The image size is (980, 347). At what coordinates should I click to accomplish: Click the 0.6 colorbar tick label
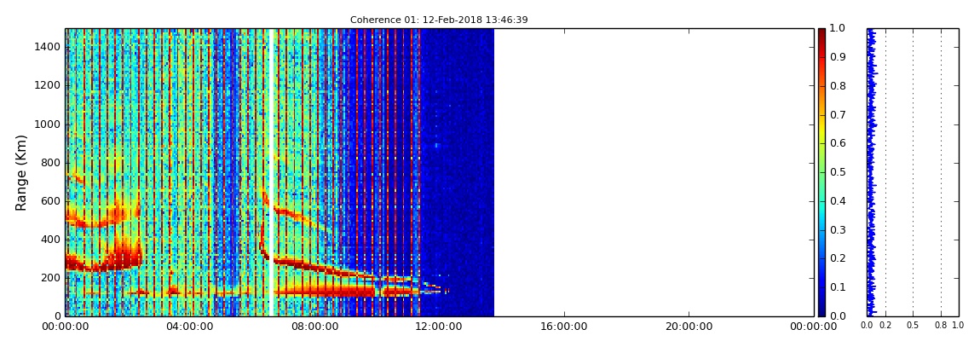pos(836,143)
